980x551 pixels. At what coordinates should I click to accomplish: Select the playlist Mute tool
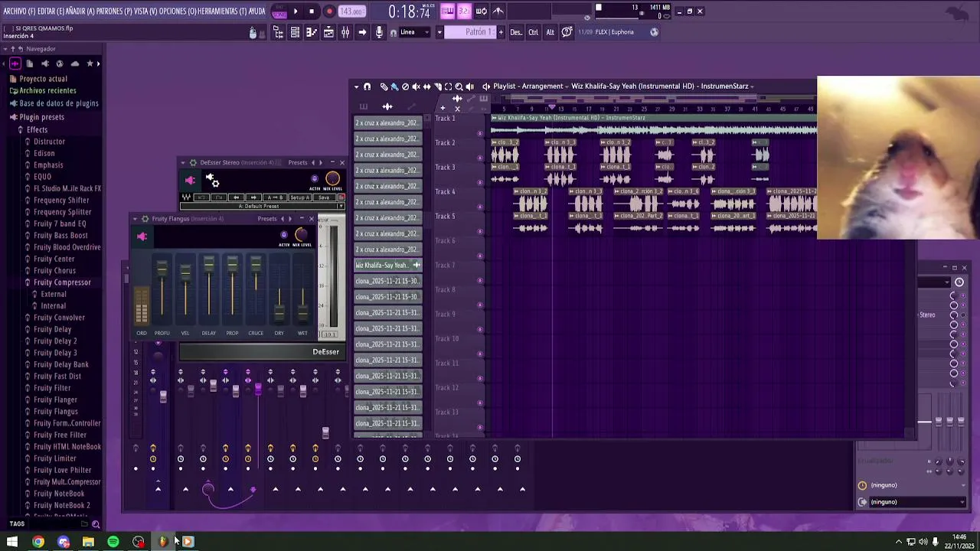[416, 86]
